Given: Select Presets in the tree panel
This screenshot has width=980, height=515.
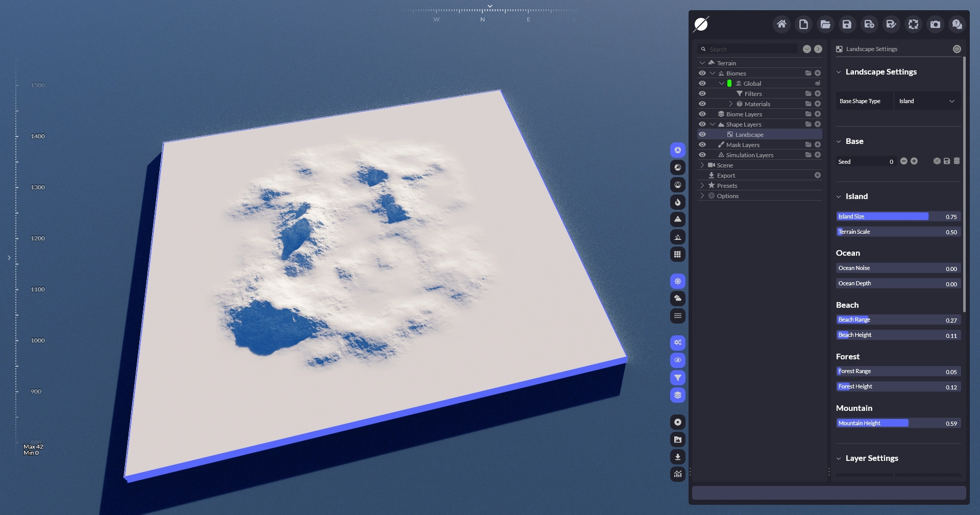Looking at the screenshot, I should click(727, 185).
